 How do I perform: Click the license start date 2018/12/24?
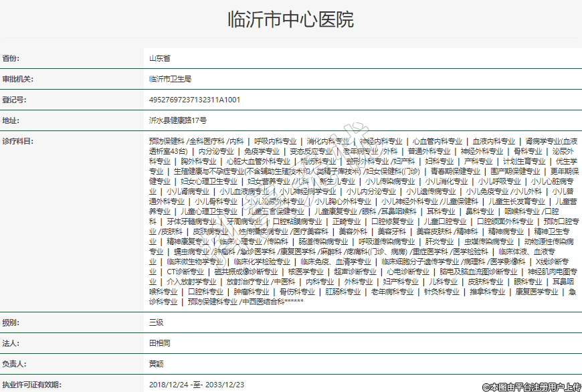tap(167, 385)
